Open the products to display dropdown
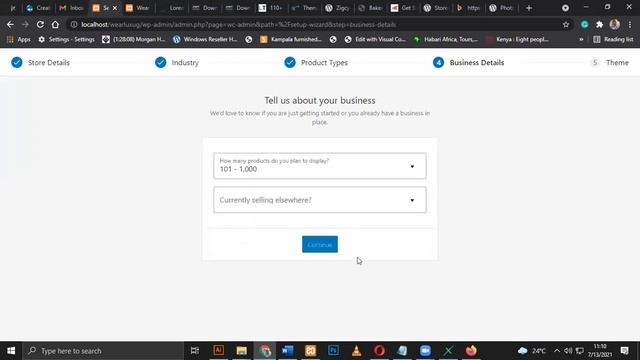This screenshot has width=640, height=360. 320,166
